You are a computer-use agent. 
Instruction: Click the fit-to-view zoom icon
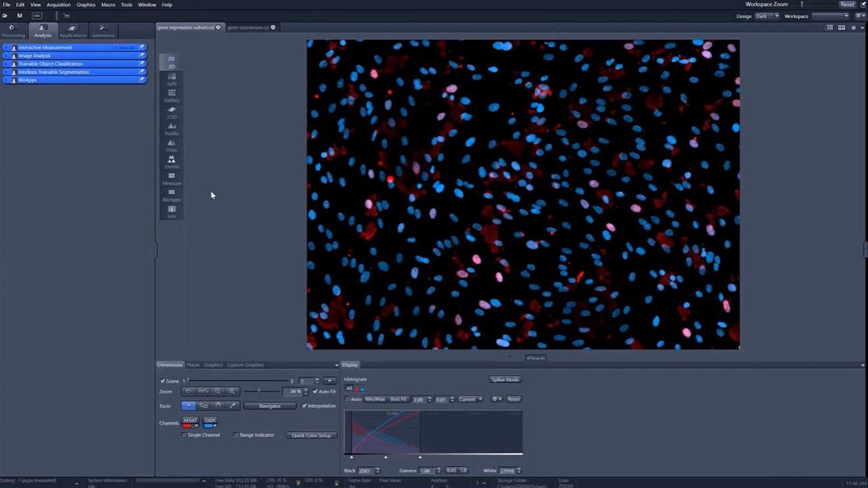pos(189,391)
